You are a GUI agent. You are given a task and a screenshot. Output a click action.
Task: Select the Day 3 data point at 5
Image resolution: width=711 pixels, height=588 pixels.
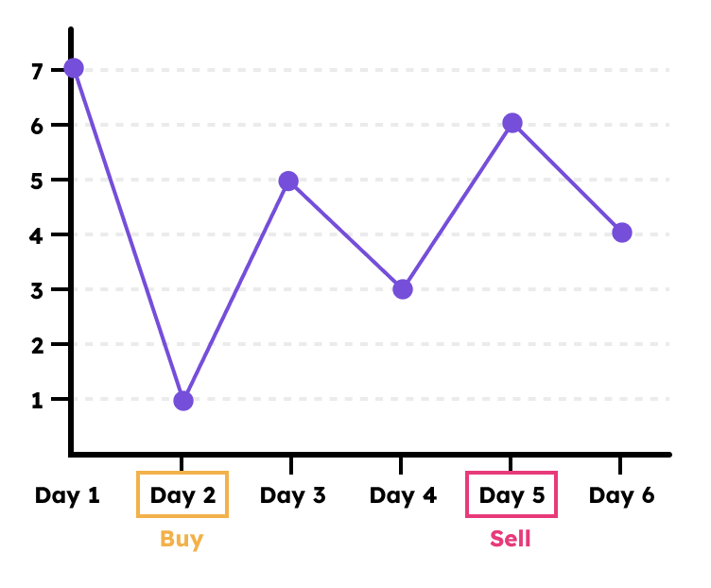pos(289,181)
